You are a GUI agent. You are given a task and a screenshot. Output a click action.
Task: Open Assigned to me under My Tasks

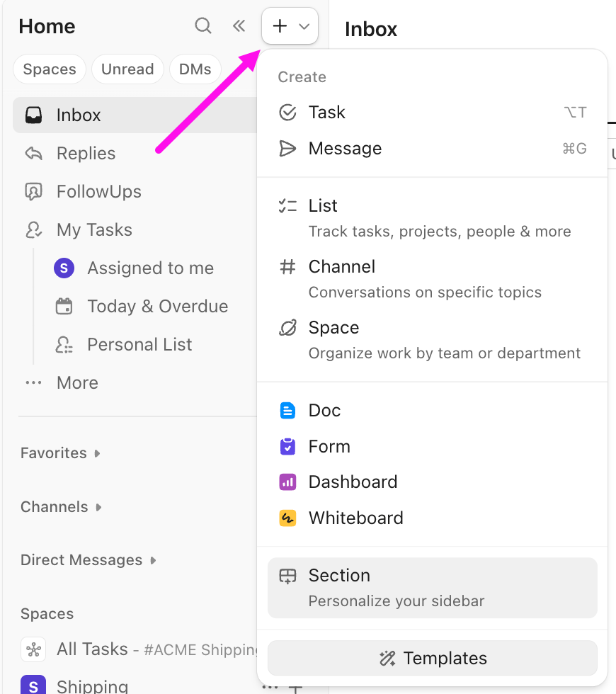(x=150, y=268)
